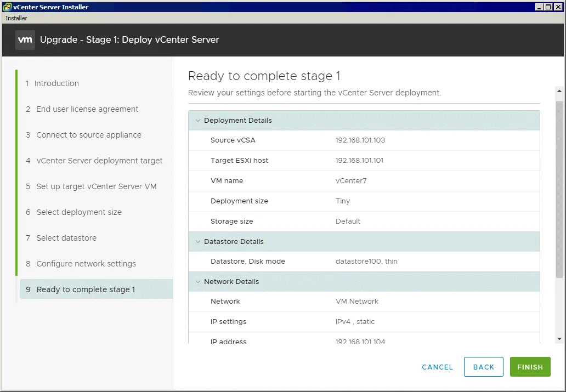Click the BACK button

point(483,367)
